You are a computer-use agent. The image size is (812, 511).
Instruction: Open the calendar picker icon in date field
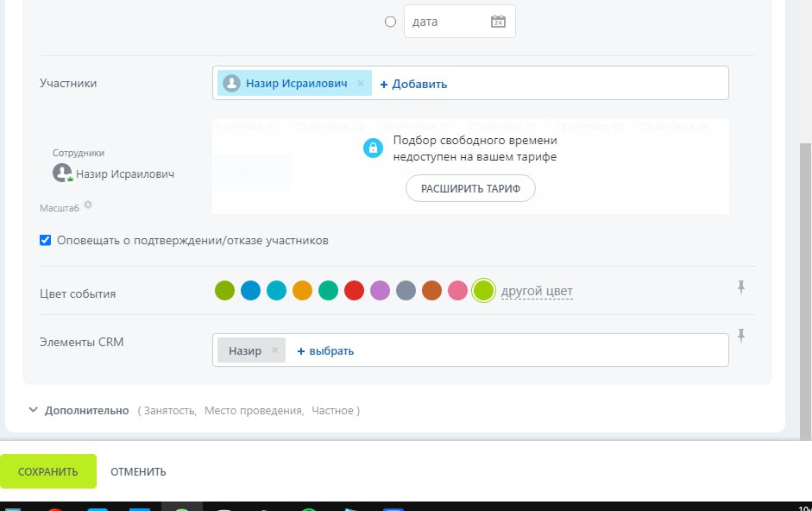click(498, 22)
